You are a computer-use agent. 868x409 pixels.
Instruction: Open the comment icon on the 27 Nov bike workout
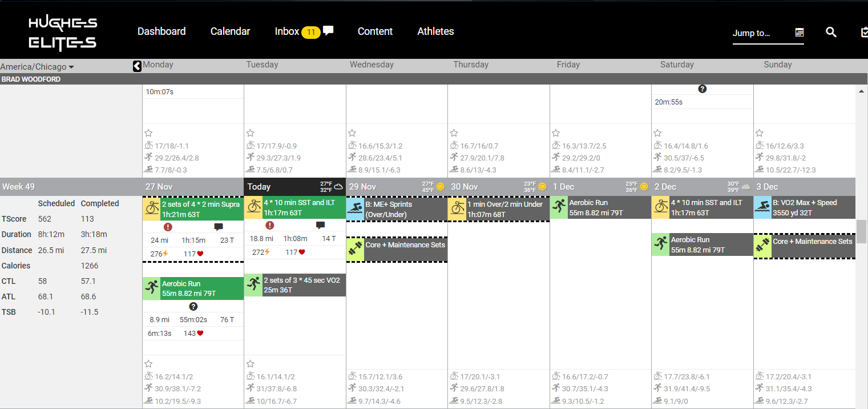[219, 227]
